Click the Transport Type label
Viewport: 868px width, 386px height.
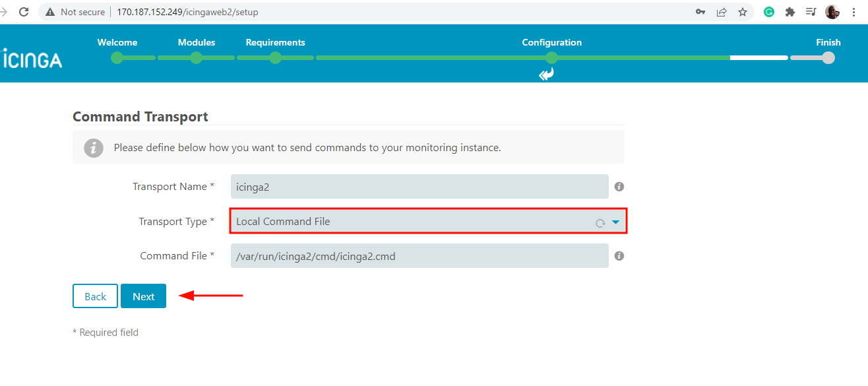pyautogui.click(x=176, y=222)
